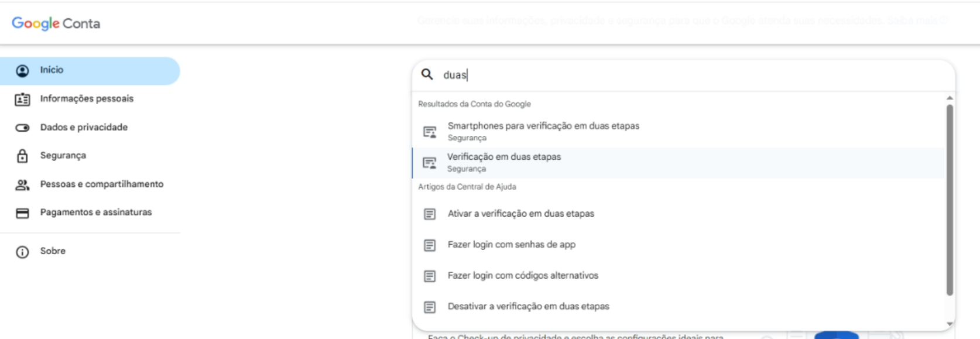Click article icon next to Ativar a verificação
980x339 pixels.
tap(430, 214)
